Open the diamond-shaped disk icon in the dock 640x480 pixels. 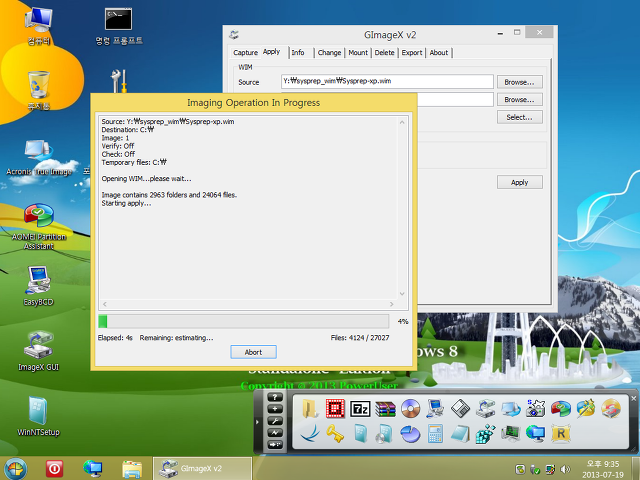(x=460, y=409)
